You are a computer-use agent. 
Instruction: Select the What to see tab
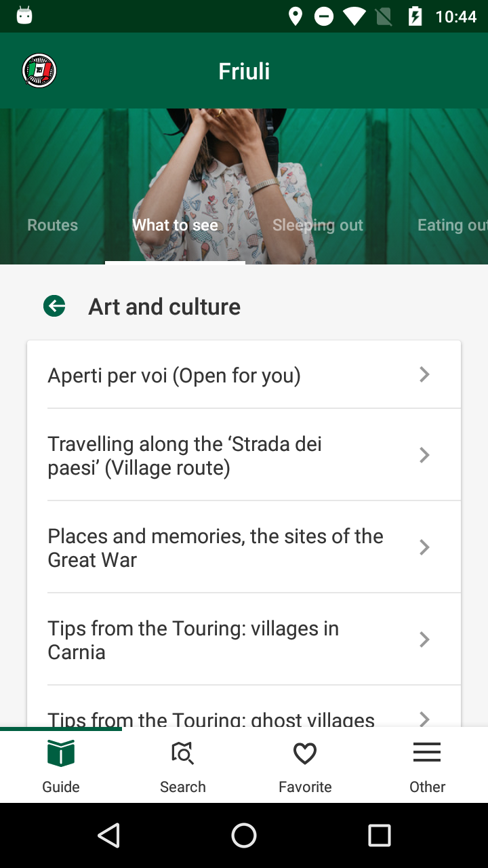pyautogui.click(x=175, y=225)
